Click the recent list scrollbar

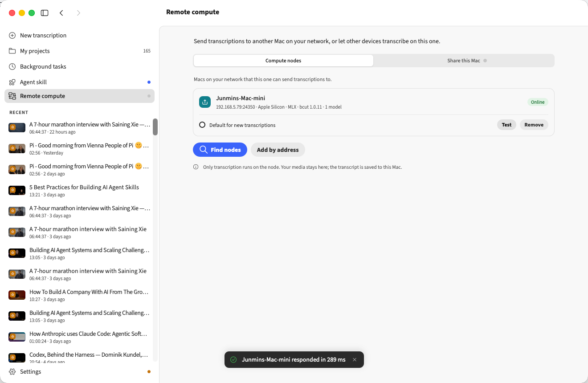[x=155, y=127]
